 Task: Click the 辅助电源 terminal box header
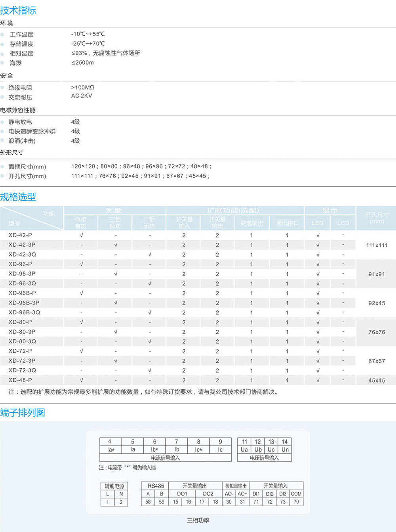[114, 486]
